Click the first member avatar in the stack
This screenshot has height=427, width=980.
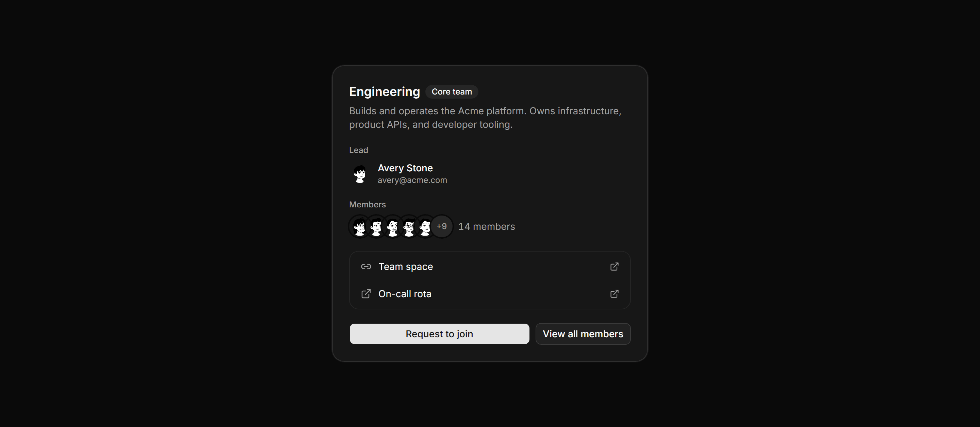tap(360, 227)
